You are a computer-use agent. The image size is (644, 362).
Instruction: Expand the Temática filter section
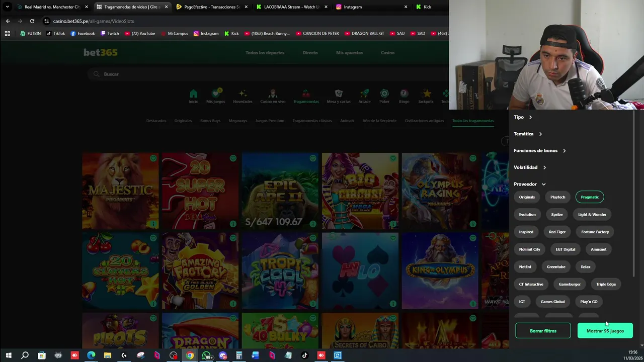point(528,134)
